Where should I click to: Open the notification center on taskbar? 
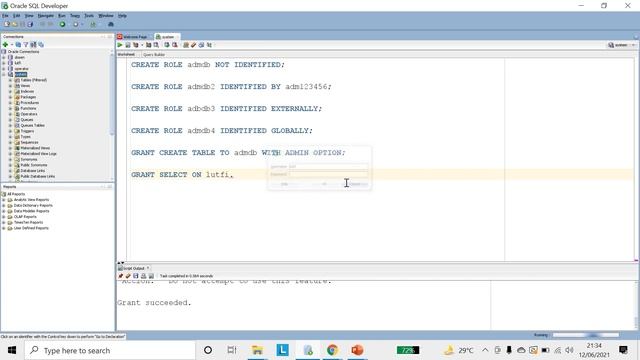(623, 350)
